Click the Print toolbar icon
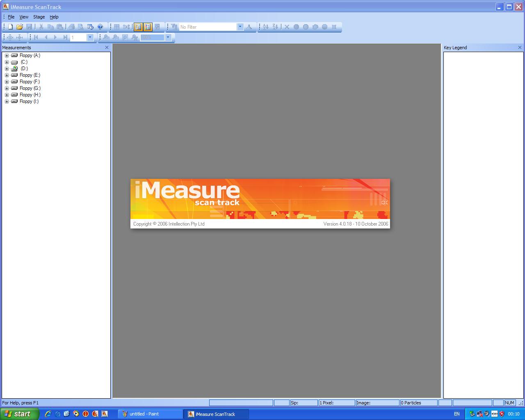This screenshot has height=420, width=525. pyautogui.click(x=71, y=27)
